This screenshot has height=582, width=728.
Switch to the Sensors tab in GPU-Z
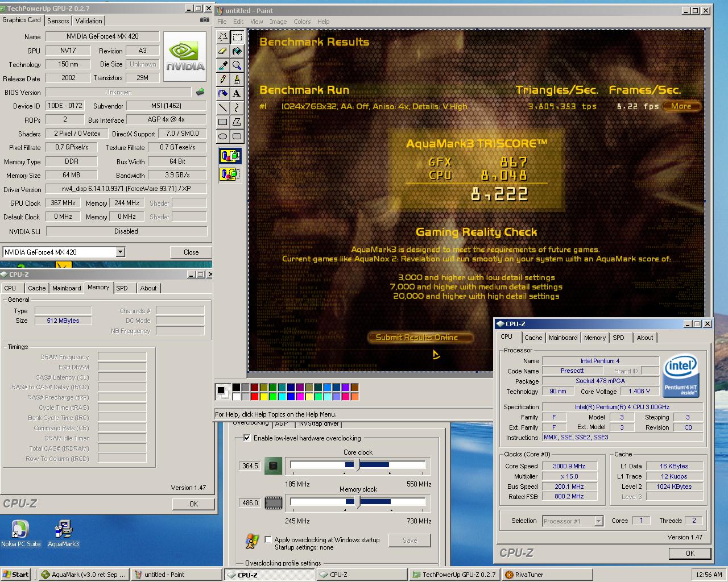58,21
